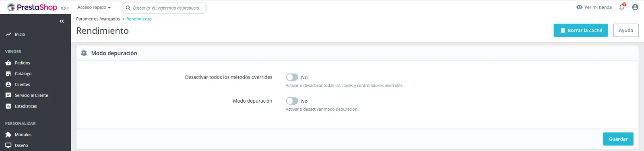Click the Borrar la caché button

pos(580,30)
